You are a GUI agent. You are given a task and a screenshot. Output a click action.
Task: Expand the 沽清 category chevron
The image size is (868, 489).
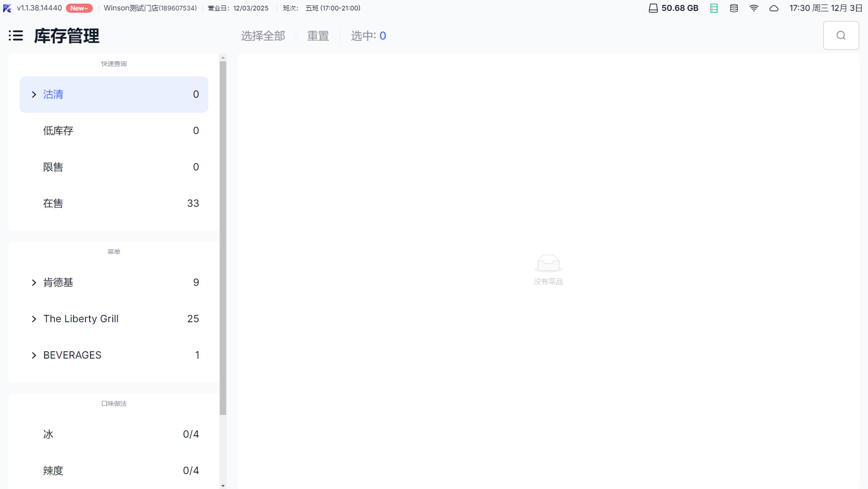34,95
